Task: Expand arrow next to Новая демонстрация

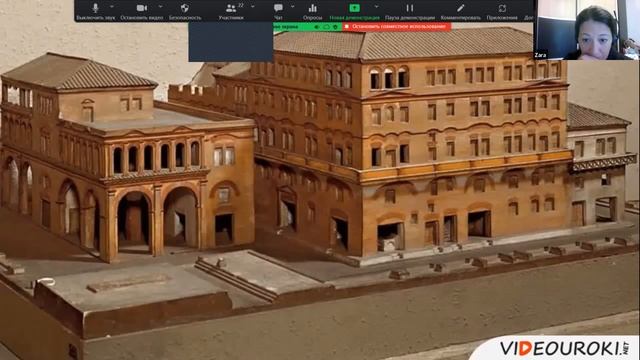Action: [x=376, y=7]
